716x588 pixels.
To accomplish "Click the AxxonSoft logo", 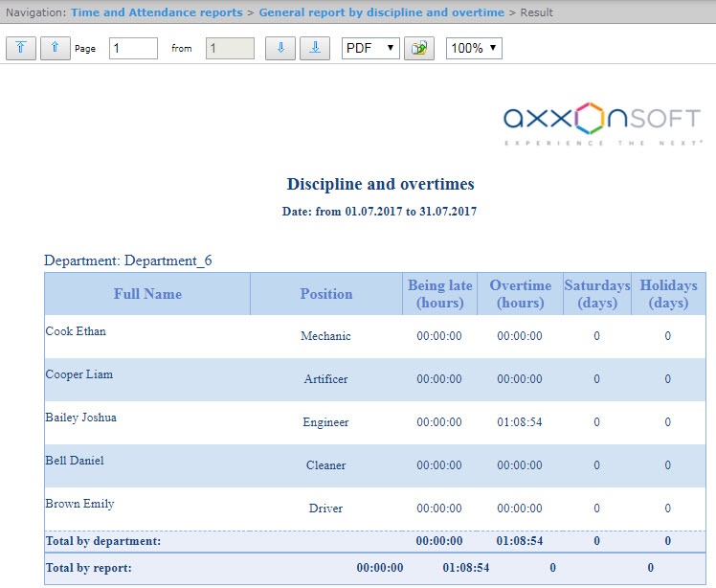I will click(x=603, y=124).
